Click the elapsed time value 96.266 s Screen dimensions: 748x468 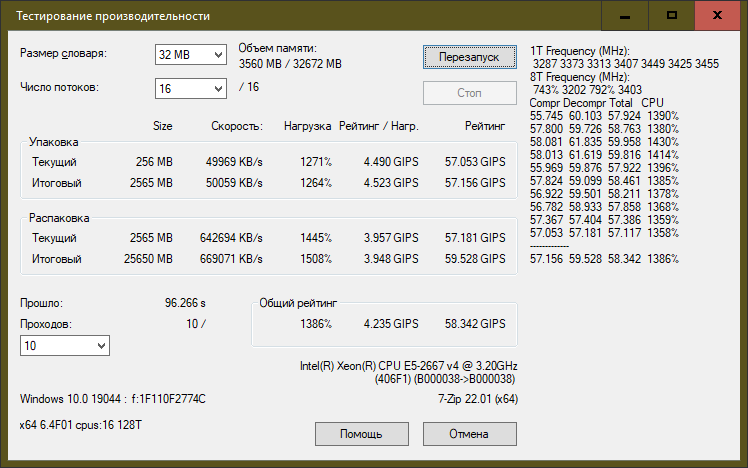185,303
